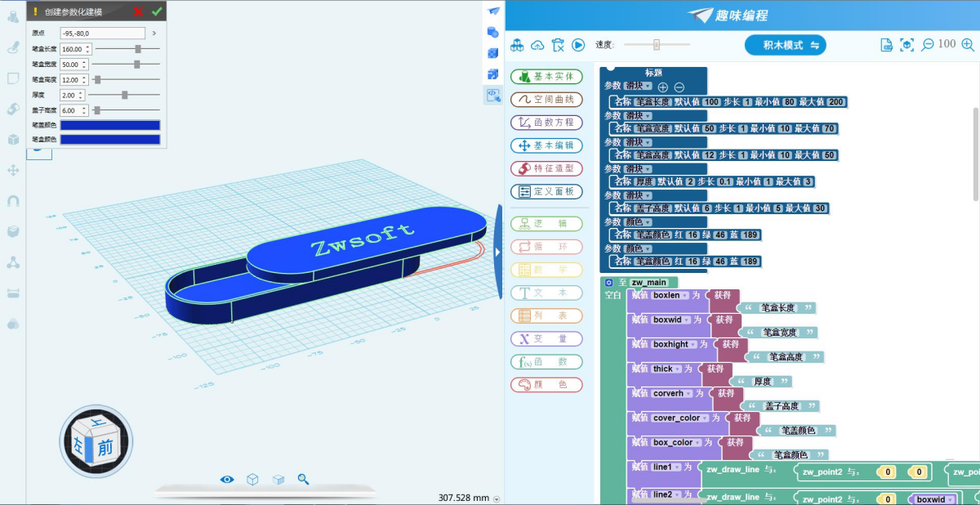
Task: Open the units dropdown next to 307.528 mm
Action: coord(497,498)
